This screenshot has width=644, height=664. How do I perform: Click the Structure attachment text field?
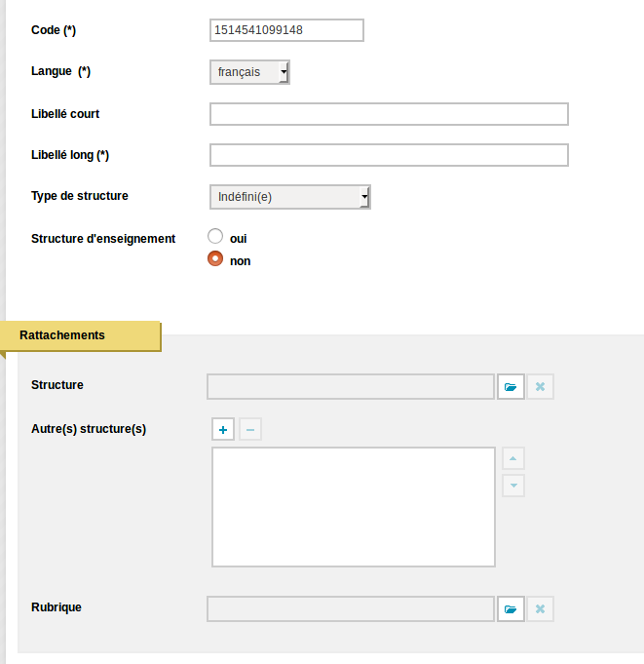pos(351,387)
